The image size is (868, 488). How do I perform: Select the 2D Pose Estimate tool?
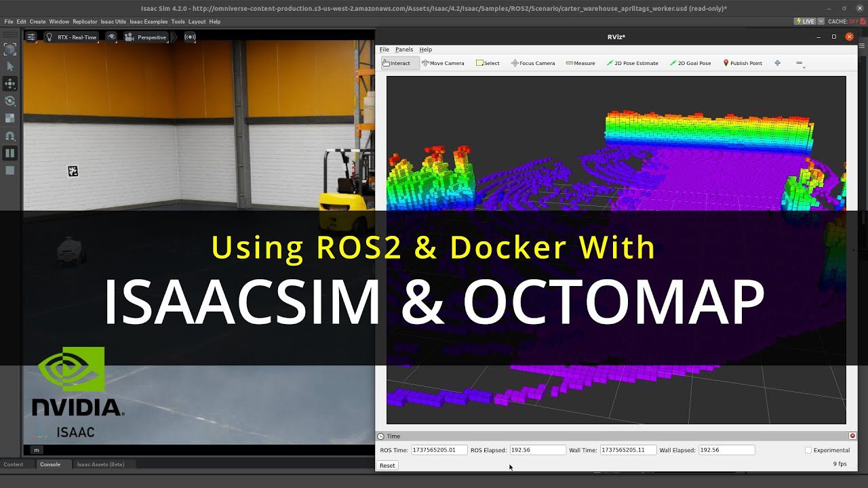pyautogui.click(x=632, y=63)
